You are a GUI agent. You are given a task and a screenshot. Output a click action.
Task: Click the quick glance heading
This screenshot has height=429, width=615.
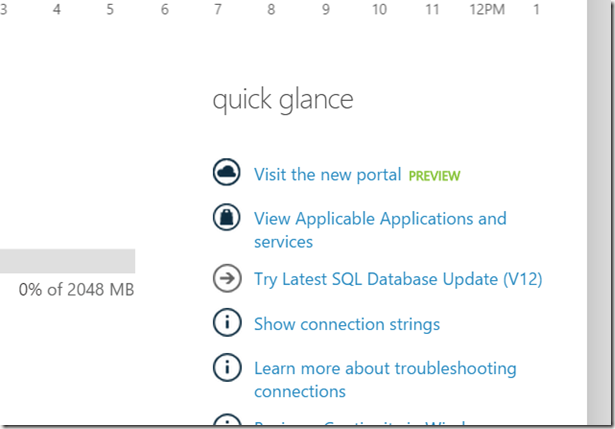coord(283,100)
